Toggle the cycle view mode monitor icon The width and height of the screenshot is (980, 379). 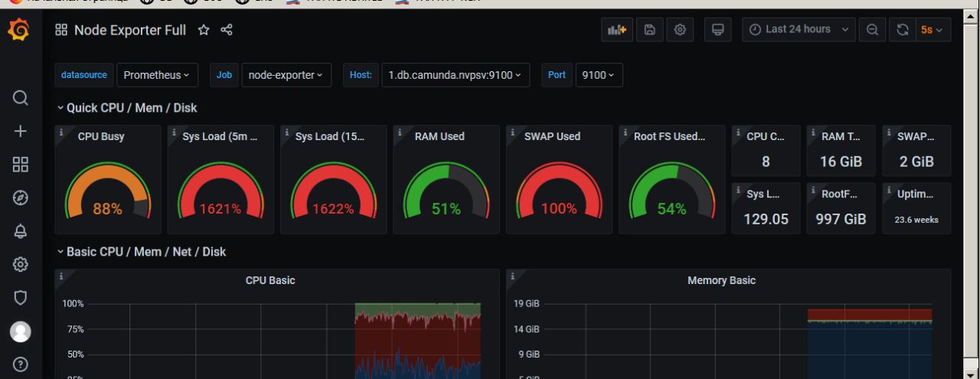click(717, 30)
